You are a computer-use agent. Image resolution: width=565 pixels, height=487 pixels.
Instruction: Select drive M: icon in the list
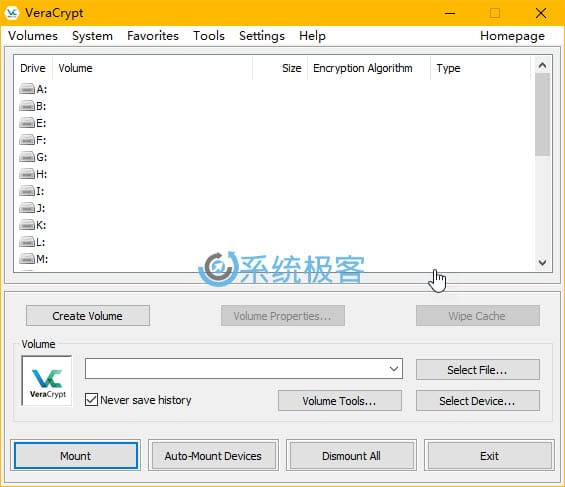click(27, 259)
